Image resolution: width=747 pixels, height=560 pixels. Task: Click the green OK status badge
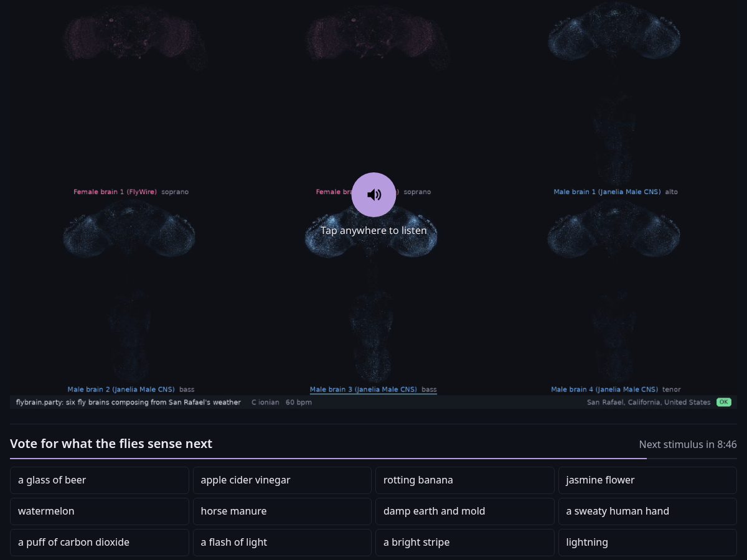[724, 403]
